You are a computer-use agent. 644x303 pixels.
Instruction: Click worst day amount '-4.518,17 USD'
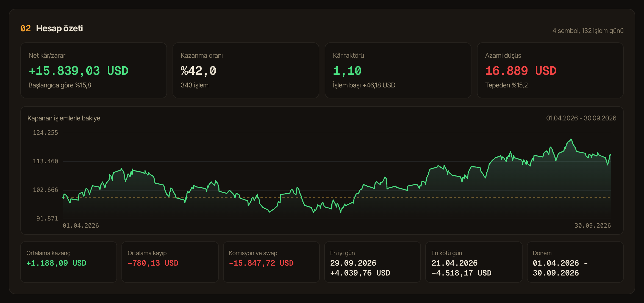tap(462, 273)
